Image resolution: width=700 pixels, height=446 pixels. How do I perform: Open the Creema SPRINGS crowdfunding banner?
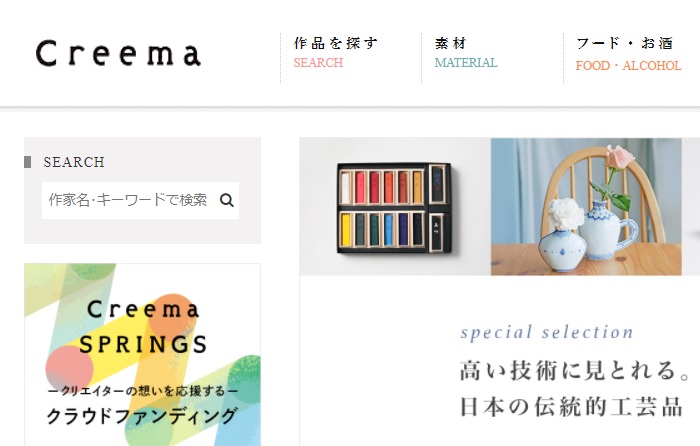click(x=142, y=354)
